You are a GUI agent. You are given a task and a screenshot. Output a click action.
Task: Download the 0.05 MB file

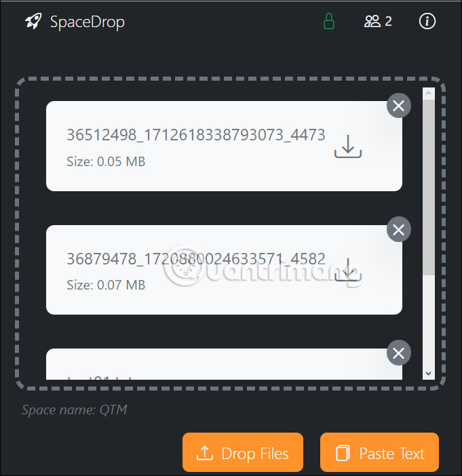point(348,146)
